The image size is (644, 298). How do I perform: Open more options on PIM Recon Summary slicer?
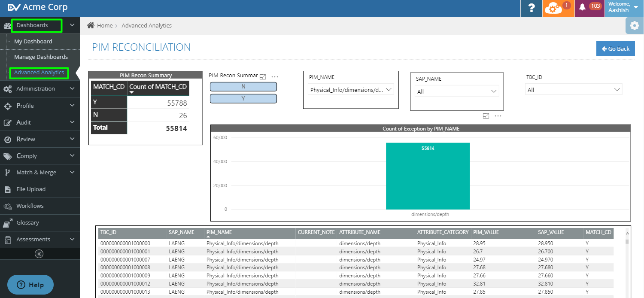275,76
